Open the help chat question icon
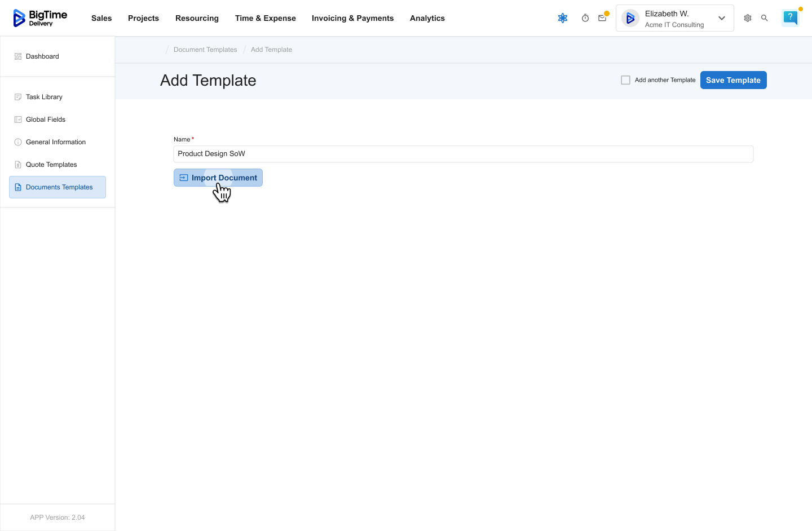 pyautogui.click(x=791, y=17)
